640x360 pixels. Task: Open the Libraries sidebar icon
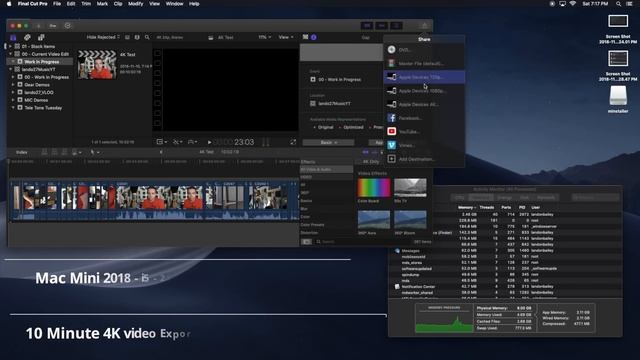[13, 37]
